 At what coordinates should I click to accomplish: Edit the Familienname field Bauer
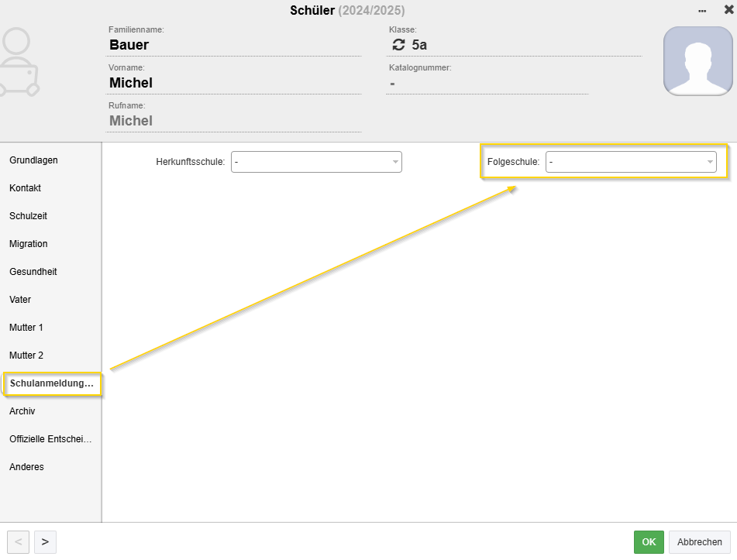tap(234, 45)
